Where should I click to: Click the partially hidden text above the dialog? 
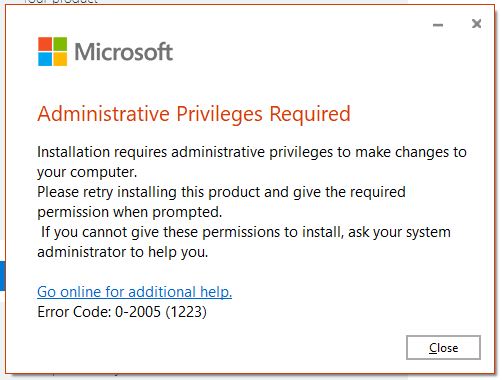pos(61,2)
